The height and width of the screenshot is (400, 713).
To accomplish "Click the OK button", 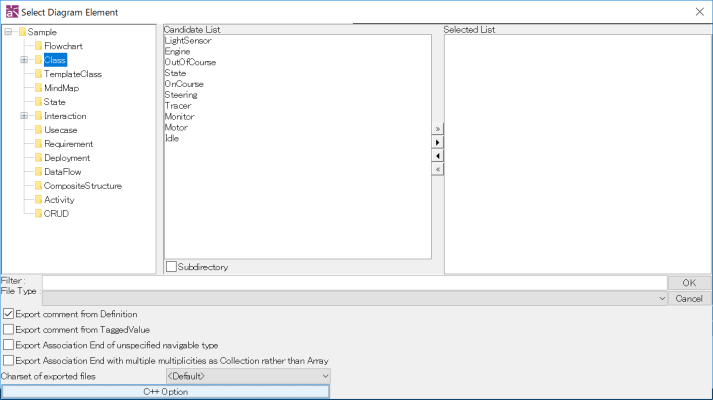I will click(x=689, y=283).
